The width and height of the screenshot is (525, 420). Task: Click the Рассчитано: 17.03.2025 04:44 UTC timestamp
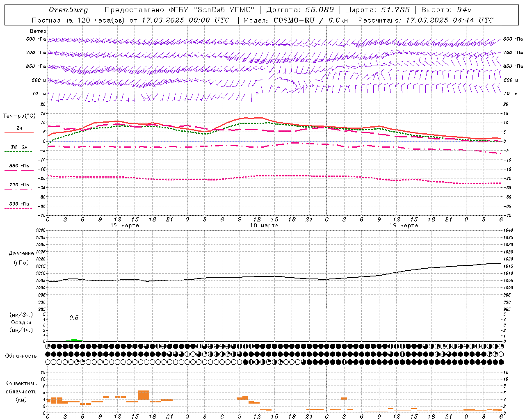point(426,20)
